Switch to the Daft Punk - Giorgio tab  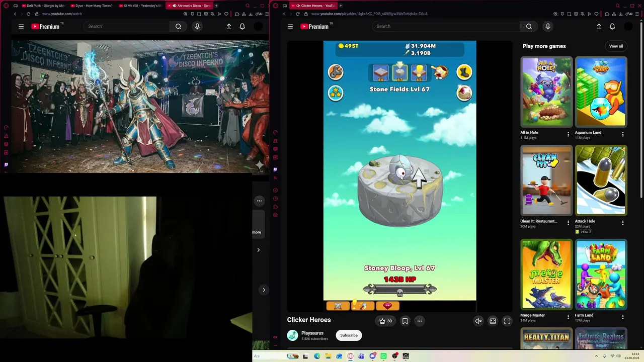point(43,6)
